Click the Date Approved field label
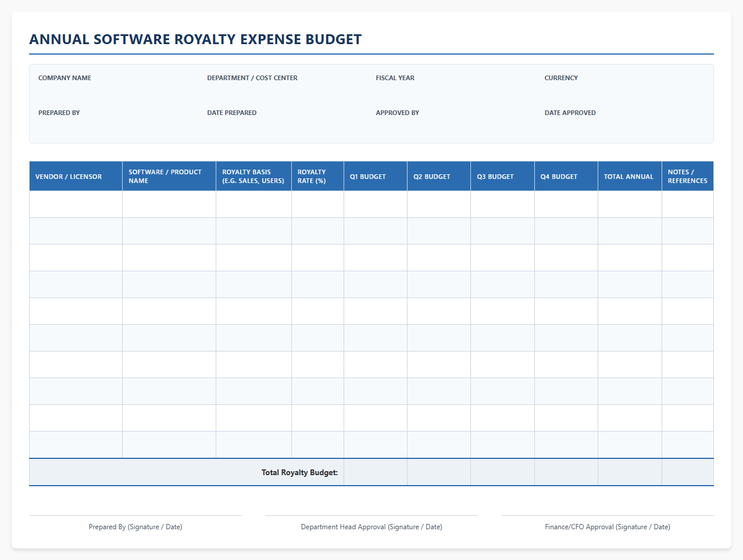 570,113
